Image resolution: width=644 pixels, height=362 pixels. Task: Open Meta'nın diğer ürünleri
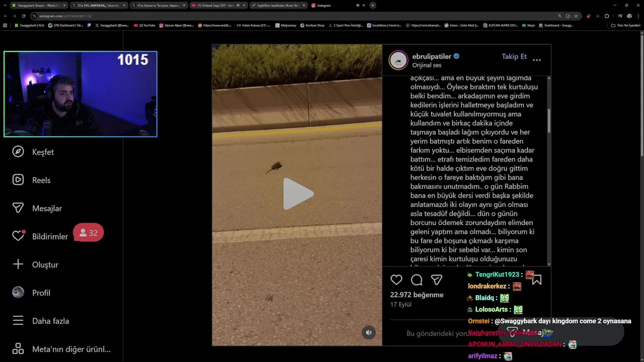pos(61,349)
